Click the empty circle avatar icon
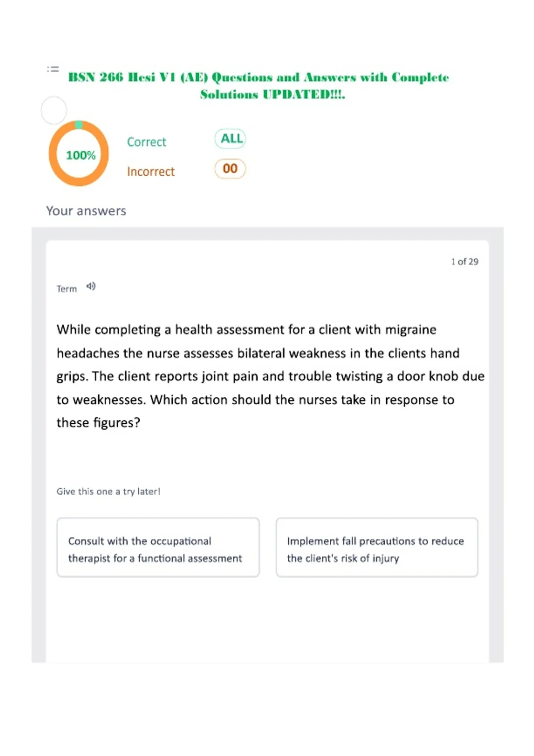534x756 pixels. coord(54,110)
